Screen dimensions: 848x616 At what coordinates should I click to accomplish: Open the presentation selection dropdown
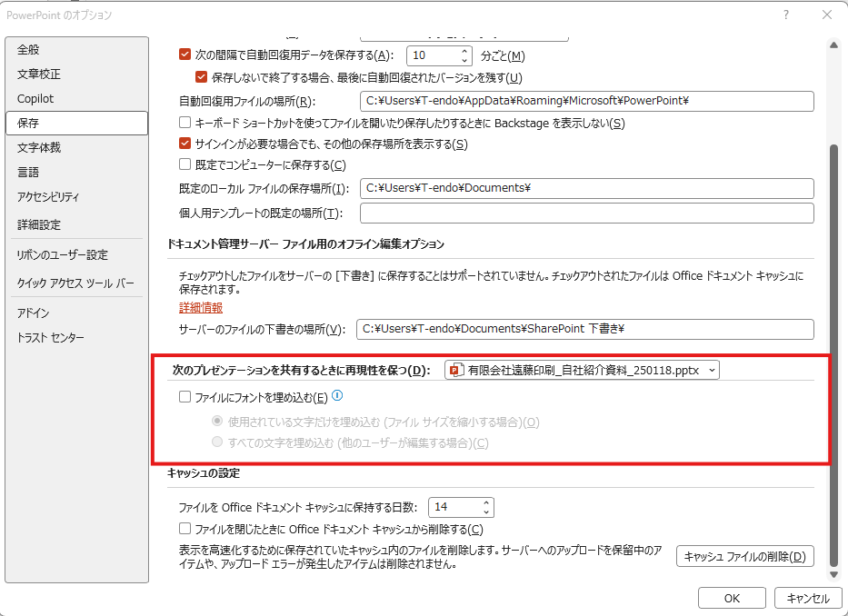click(x=711, y=370)
